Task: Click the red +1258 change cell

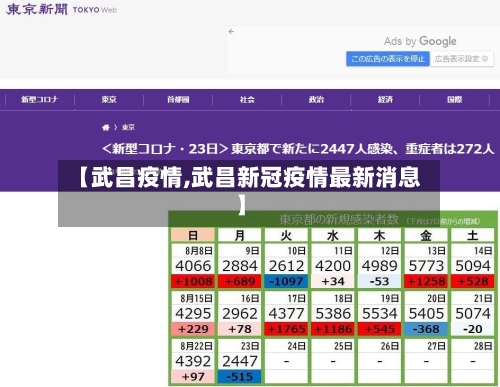Action: tap(426, 281)
